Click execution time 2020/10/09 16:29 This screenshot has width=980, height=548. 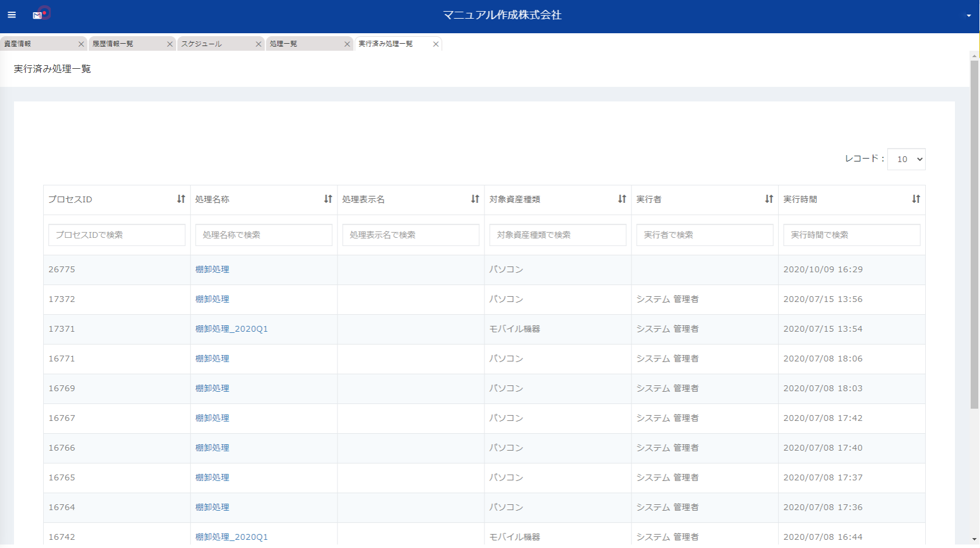pos(823,269)
